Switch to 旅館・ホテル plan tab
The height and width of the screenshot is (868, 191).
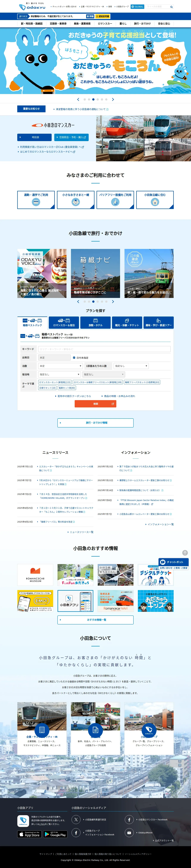point(95,322)
